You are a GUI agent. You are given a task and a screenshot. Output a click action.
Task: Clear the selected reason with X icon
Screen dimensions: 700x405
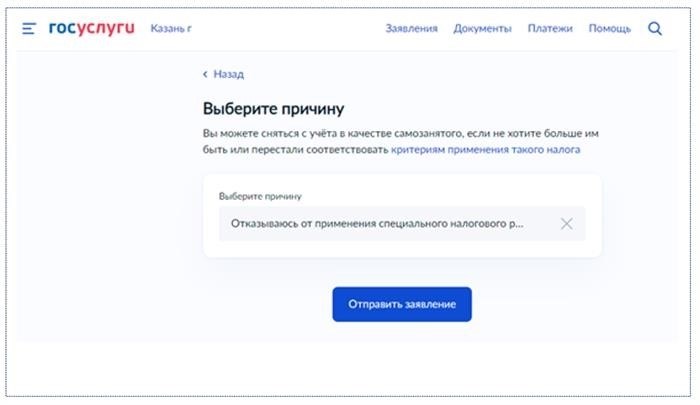click(x=567, y=224)
